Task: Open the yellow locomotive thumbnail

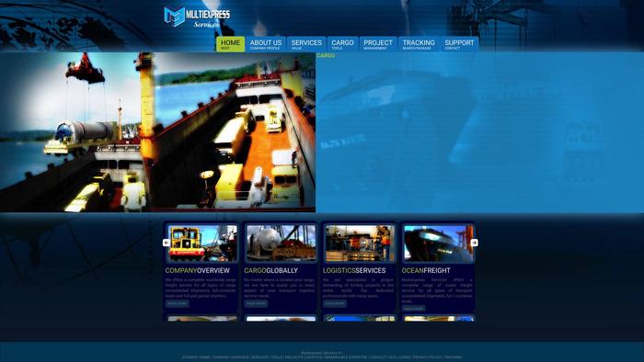Action: [x=202, y=243]
